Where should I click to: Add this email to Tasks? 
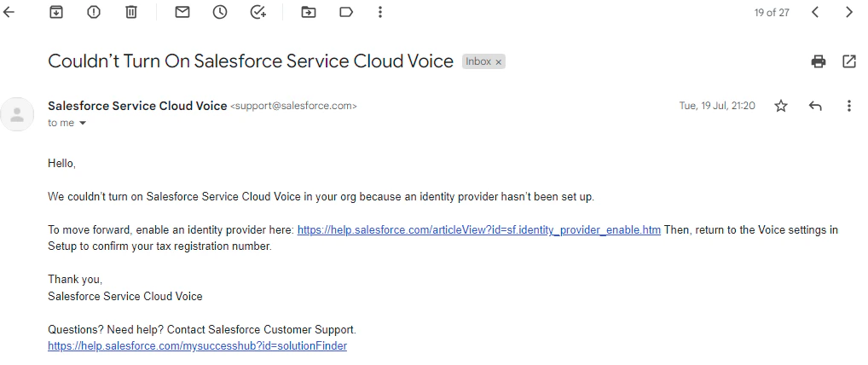(x=258, y=12)
